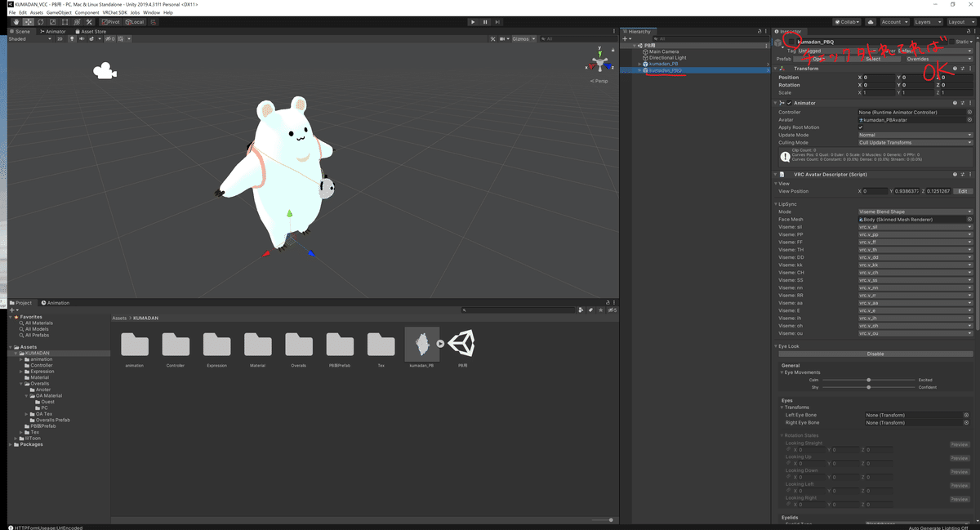Toggle the Animator component enabled checkbox

point(790,103)
